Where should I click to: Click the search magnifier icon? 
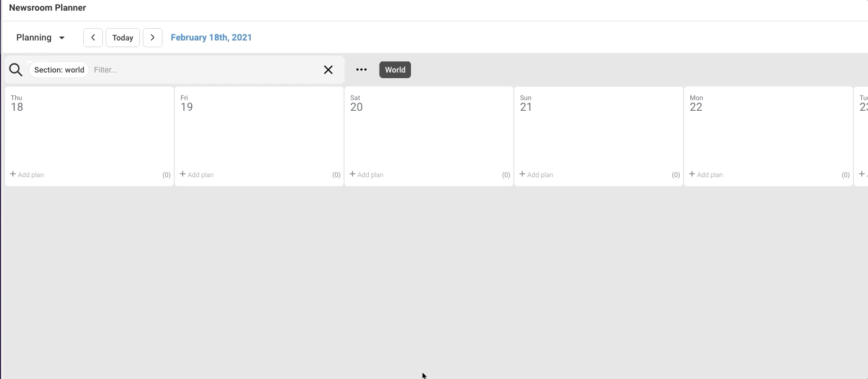(x=16, y=70)
